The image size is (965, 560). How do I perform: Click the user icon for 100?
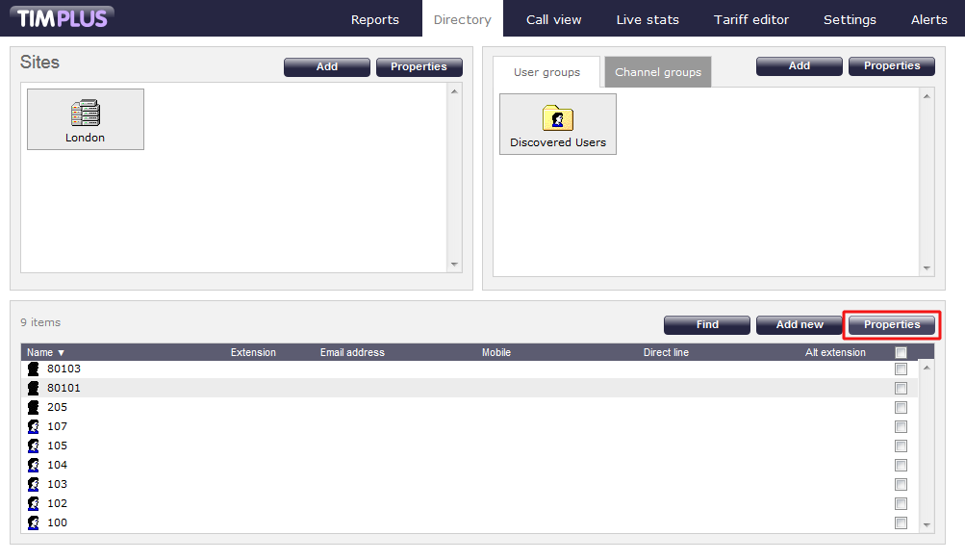coord(33,522)
